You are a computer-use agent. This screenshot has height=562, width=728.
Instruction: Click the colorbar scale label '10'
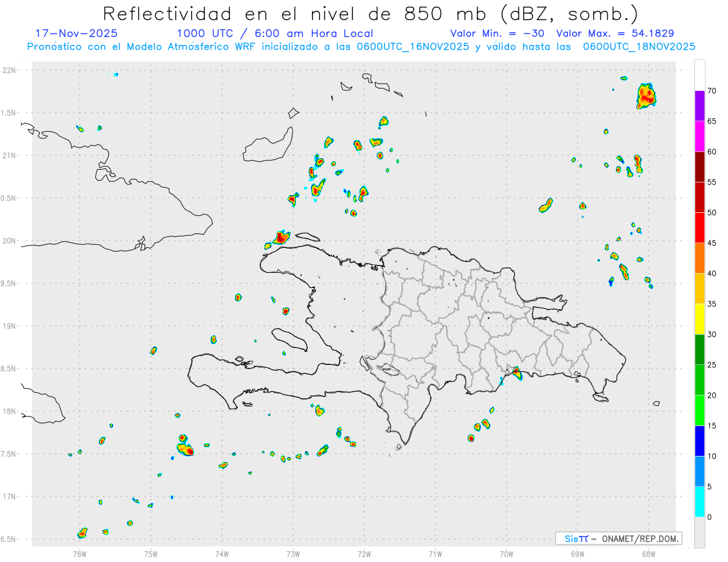(712, 457)
